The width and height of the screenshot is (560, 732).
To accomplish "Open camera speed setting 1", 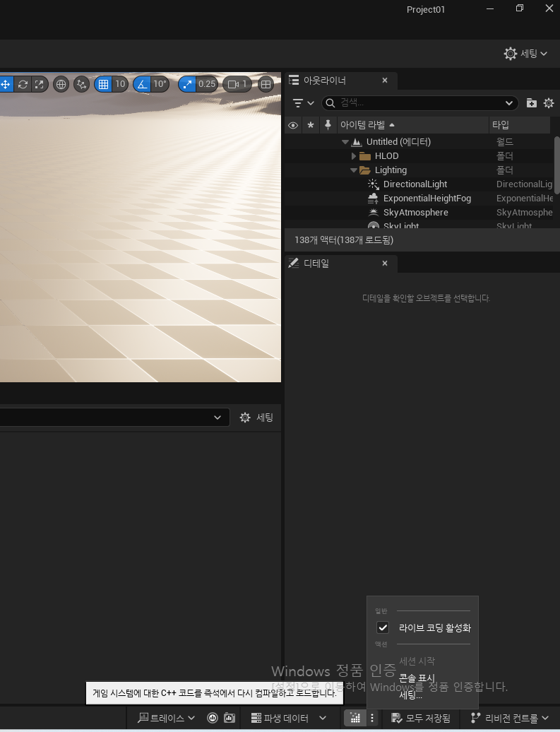I will [237, 85].
